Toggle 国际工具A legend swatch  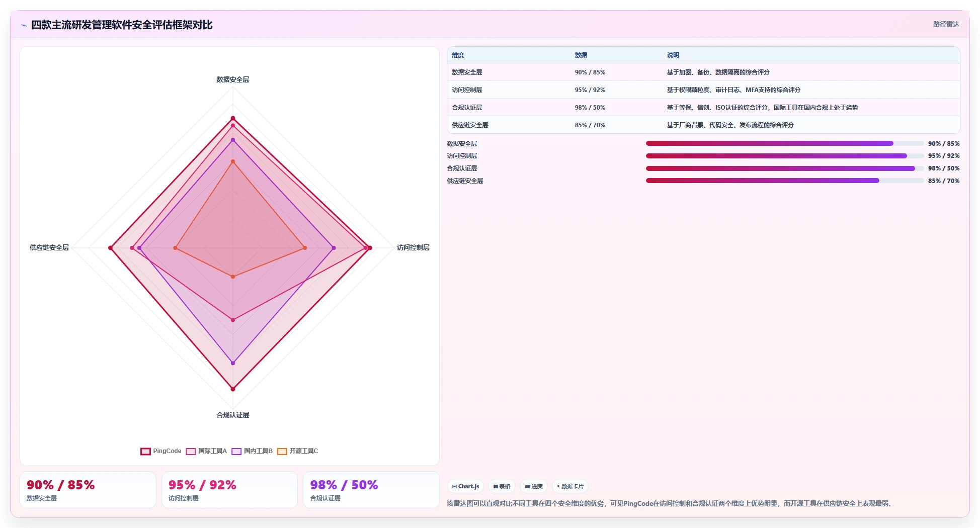(191, 451)
